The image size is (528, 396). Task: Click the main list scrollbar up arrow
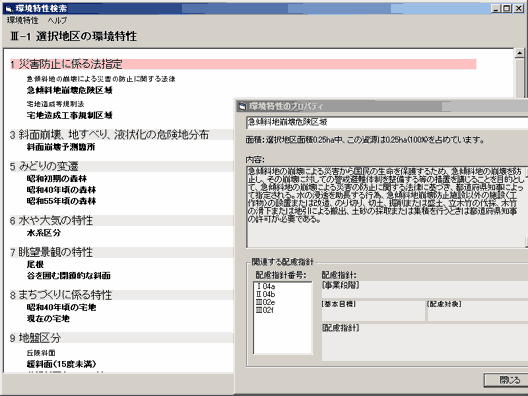pos(520,53)
